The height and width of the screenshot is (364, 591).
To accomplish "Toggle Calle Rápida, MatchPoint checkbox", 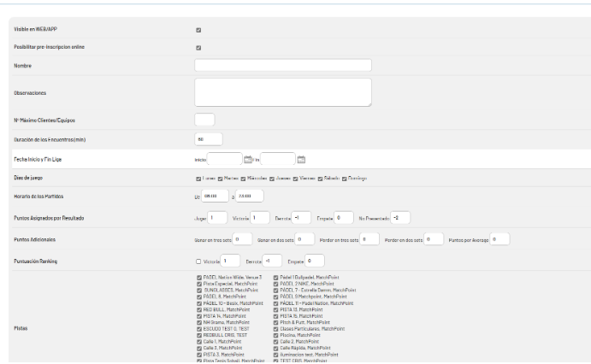I will [276, 348].
